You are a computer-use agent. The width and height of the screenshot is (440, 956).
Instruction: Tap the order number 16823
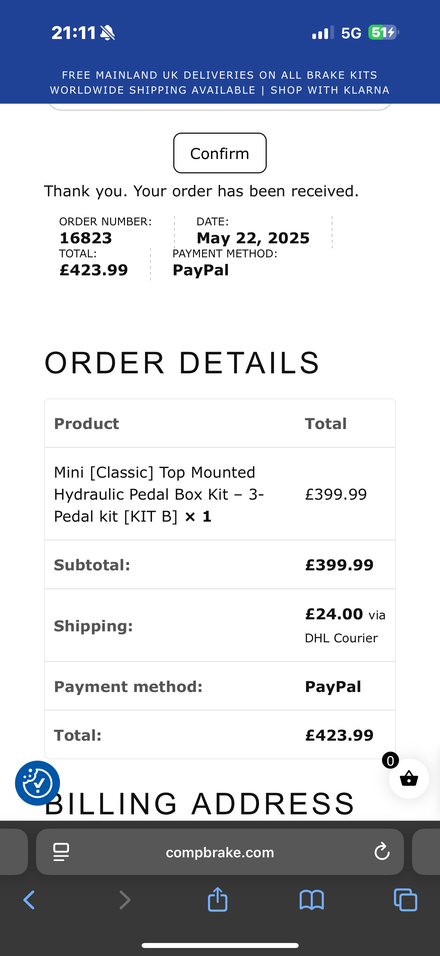click(86, 238)
